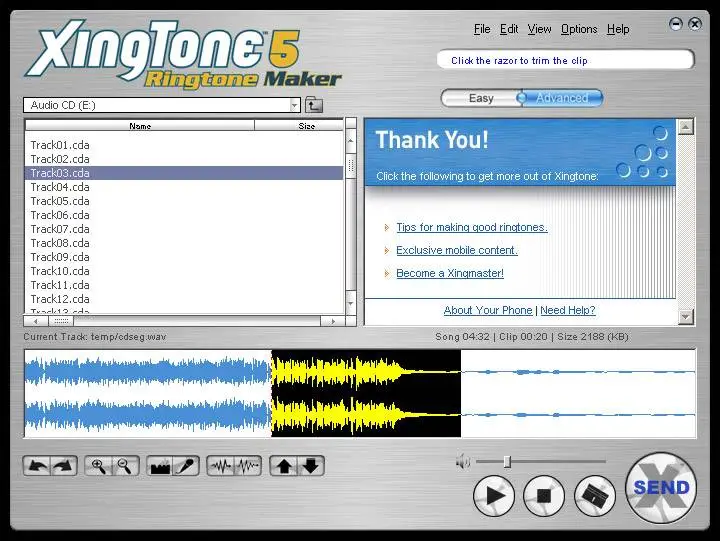Viewport: 720px width, 541px height.
Task: Close the XingTone window
Action: 695,24
